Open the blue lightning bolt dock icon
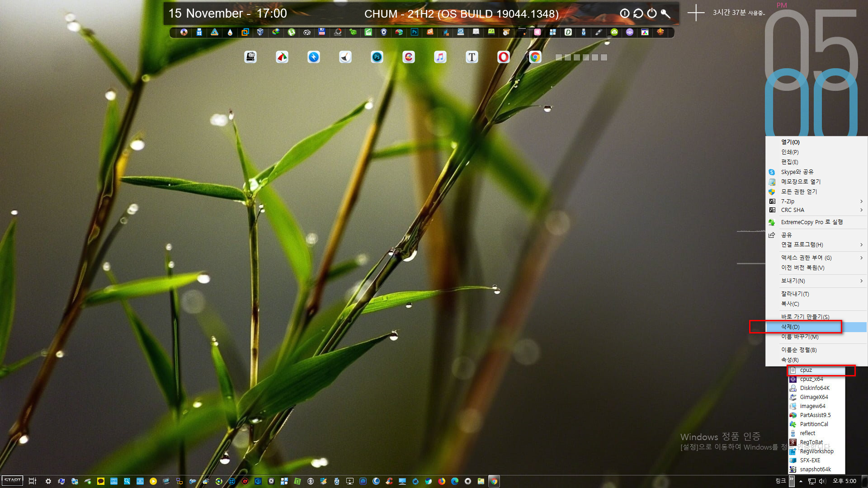868x488 pixels. coord(313,57)
